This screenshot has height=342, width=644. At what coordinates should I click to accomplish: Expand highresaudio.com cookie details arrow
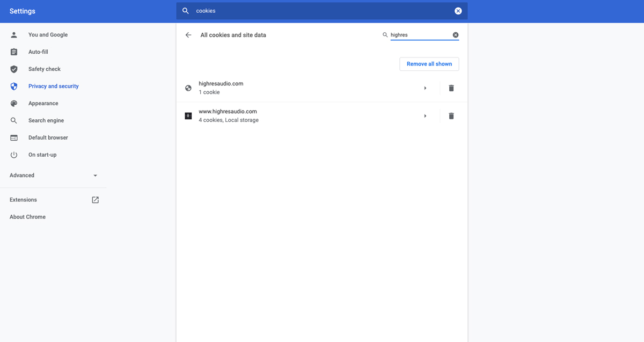coord(425,88)
